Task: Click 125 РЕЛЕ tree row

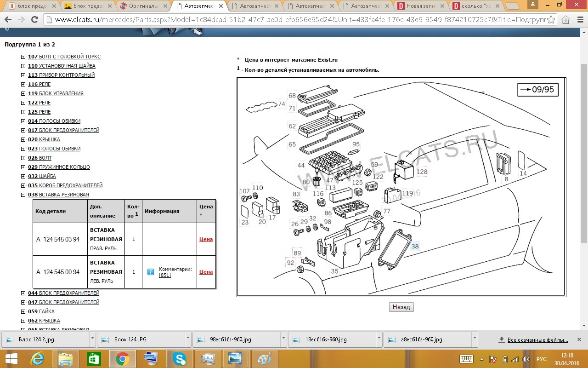Action: [x=40, y=112]
